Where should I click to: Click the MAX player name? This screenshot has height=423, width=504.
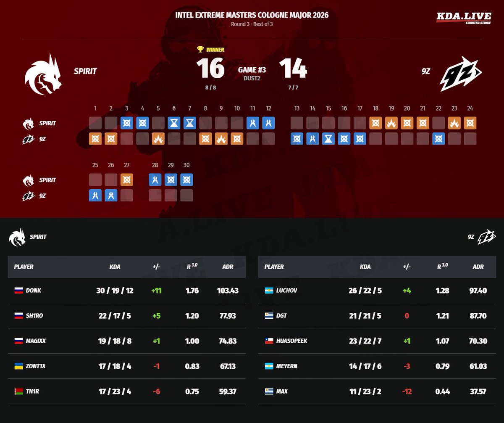[x=282, y=391]
